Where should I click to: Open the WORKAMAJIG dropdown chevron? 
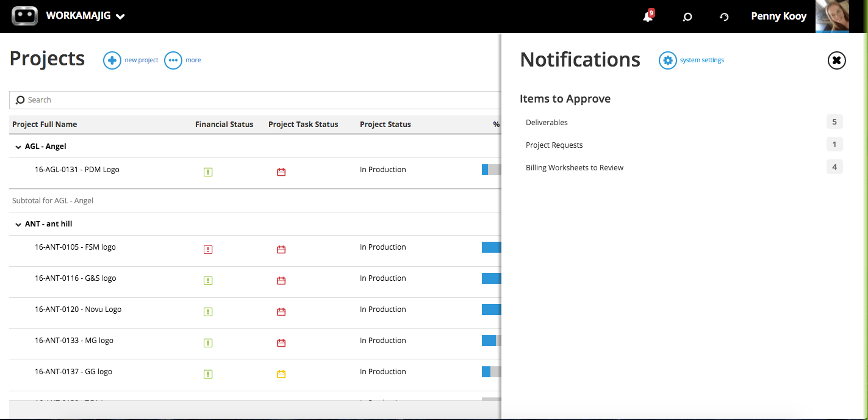click(120, 16)
